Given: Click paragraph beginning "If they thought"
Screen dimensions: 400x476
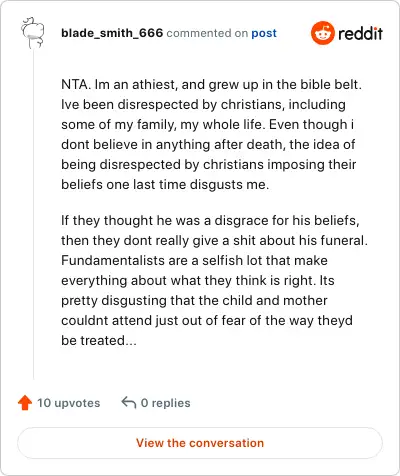Looking at the screenshot, I should point(214,280).
